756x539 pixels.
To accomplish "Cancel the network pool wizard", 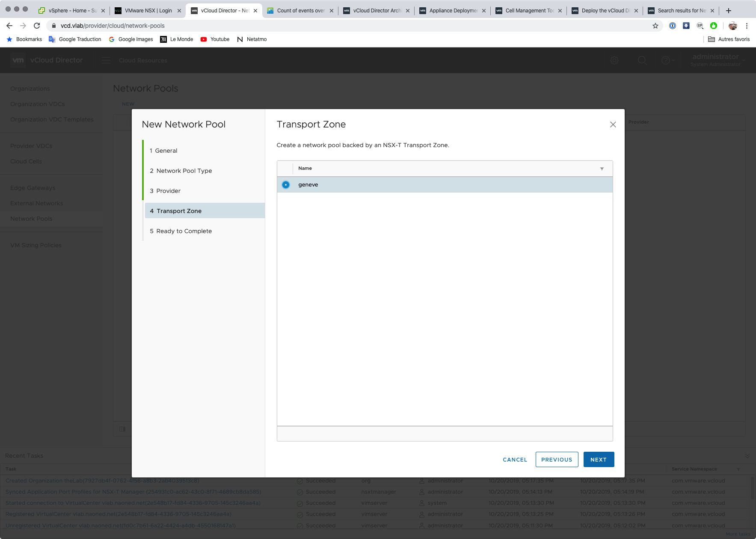I will [x=515, y=459].
